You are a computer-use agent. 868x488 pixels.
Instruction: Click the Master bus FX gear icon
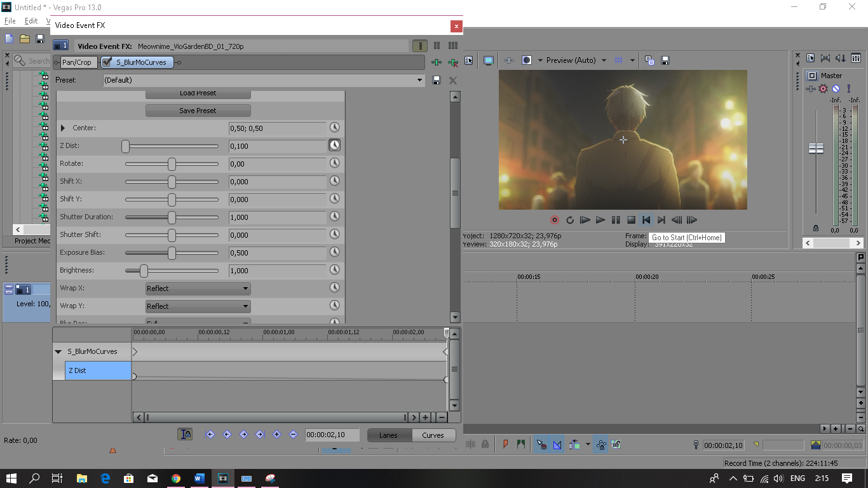824,89
